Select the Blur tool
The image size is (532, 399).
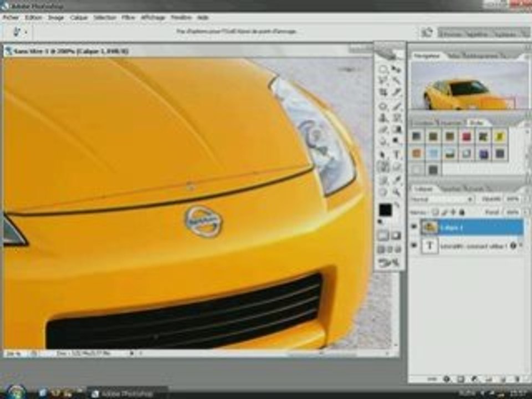click(x=383, y=141)
